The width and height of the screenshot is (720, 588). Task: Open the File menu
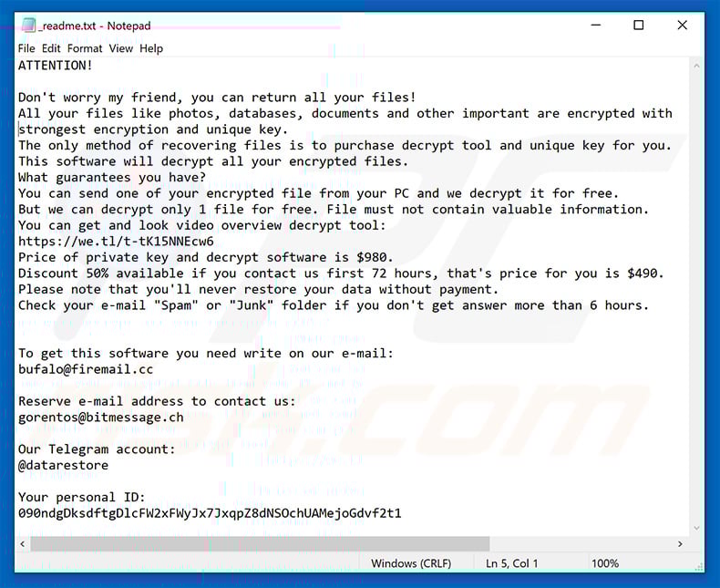[x=26, y=48]
